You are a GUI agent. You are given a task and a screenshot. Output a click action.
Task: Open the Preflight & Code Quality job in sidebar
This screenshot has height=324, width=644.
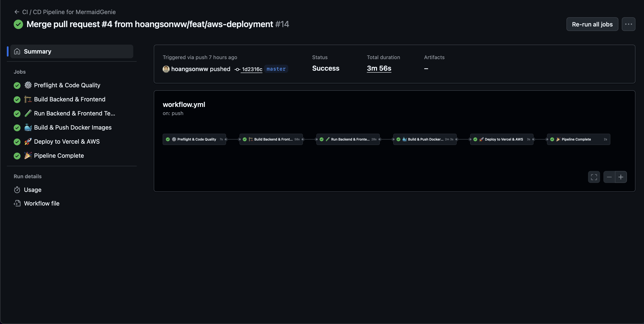[67, 85]
